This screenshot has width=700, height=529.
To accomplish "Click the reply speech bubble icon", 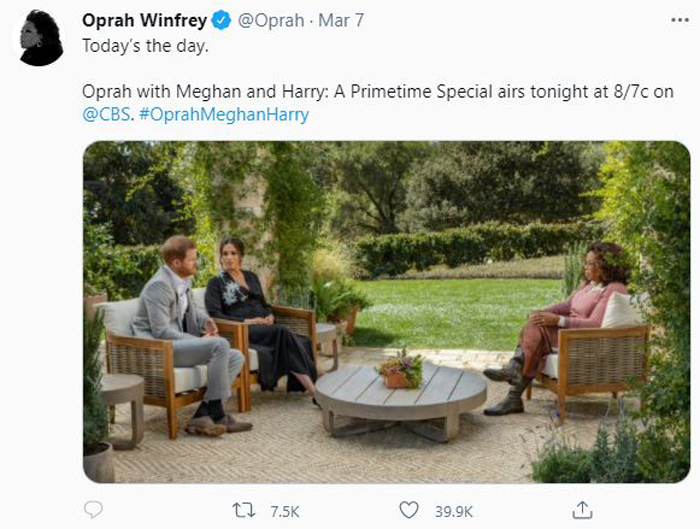I will pyautogui.click(x=93, y=510).
